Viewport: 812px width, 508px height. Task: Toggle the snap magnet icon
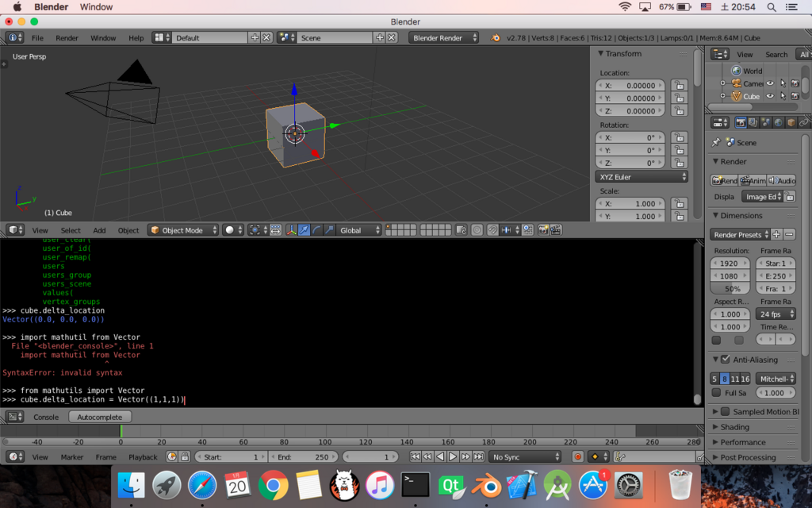click(x=492, y=230)
